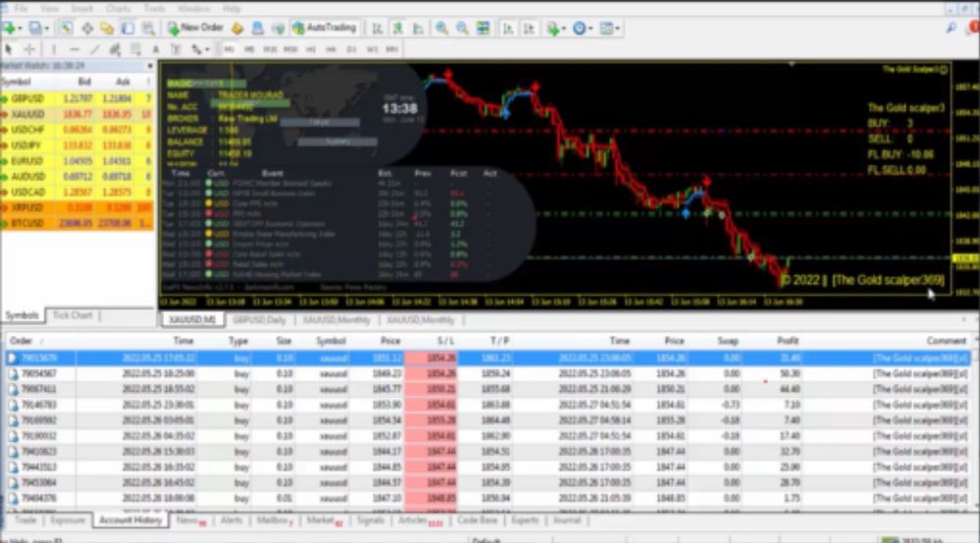Switch chart to candlesticks
Screen dimensions: 980x543
coord(398,28)
